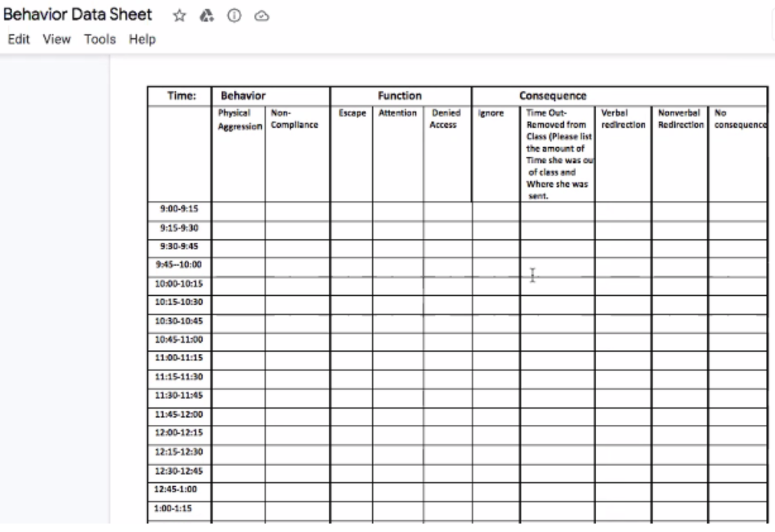Click the 11:45-12:00 time row label
The image size is (775, 532).
pyautogui.click(x=179, y=414)
